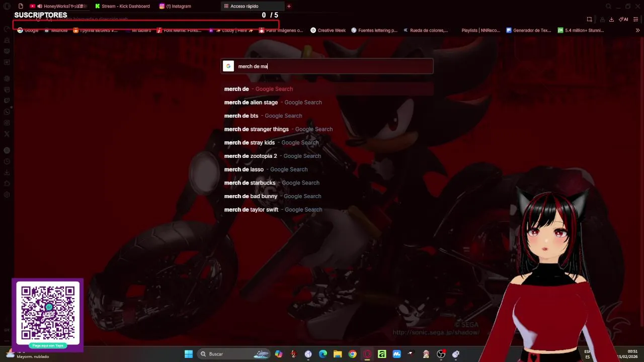
Task: Open File Explorer from taskbar
Action: [338, 354]
